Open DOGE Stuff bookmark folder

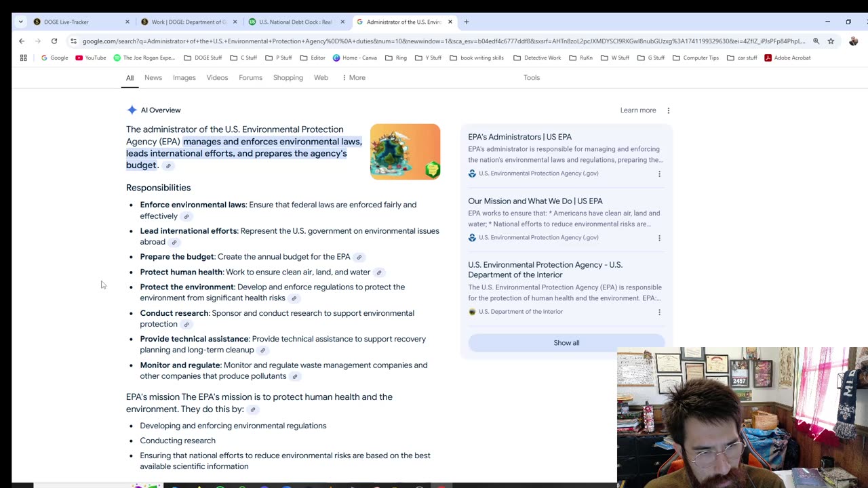click(x=203, y=58)
